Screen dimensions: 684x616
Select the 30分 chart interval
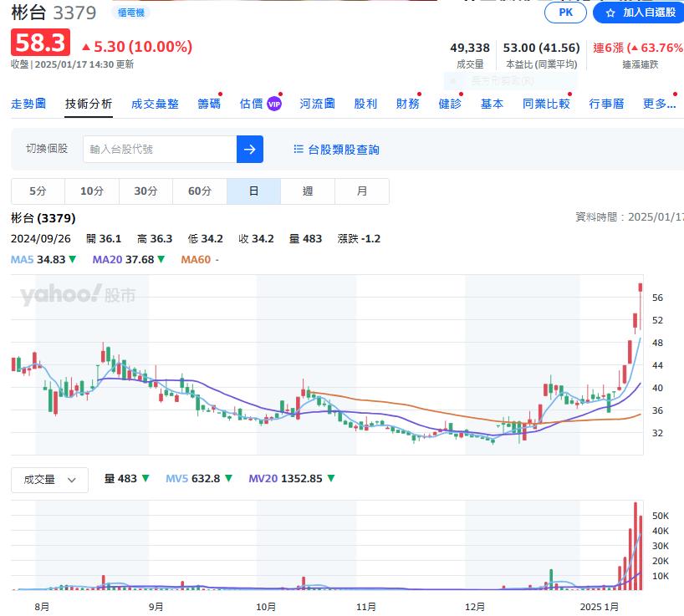[x=145, y=191]
